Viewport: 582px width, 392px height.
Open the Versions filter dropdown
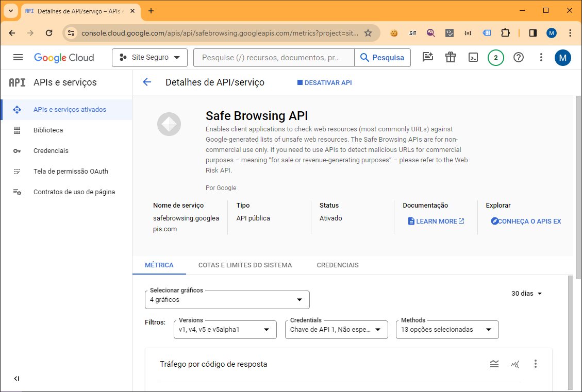[225, 330]
